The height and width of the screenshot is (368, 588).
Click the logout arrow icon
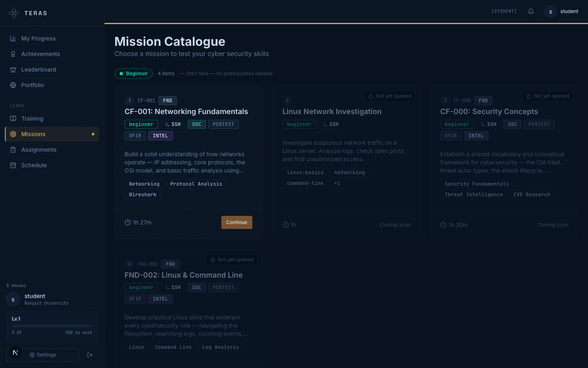pos(90,355)
